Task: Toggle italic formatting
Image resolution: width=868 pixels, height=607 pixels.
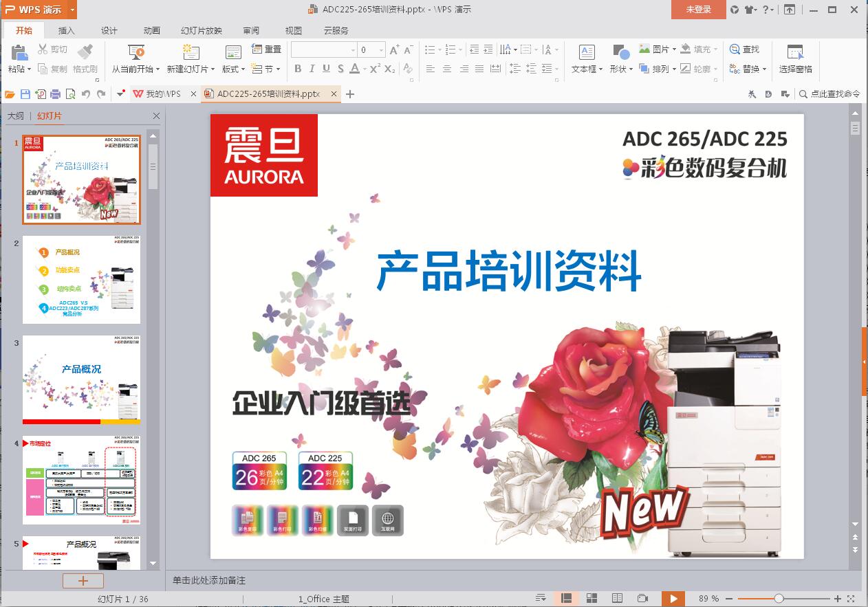Action: point(312,69)
